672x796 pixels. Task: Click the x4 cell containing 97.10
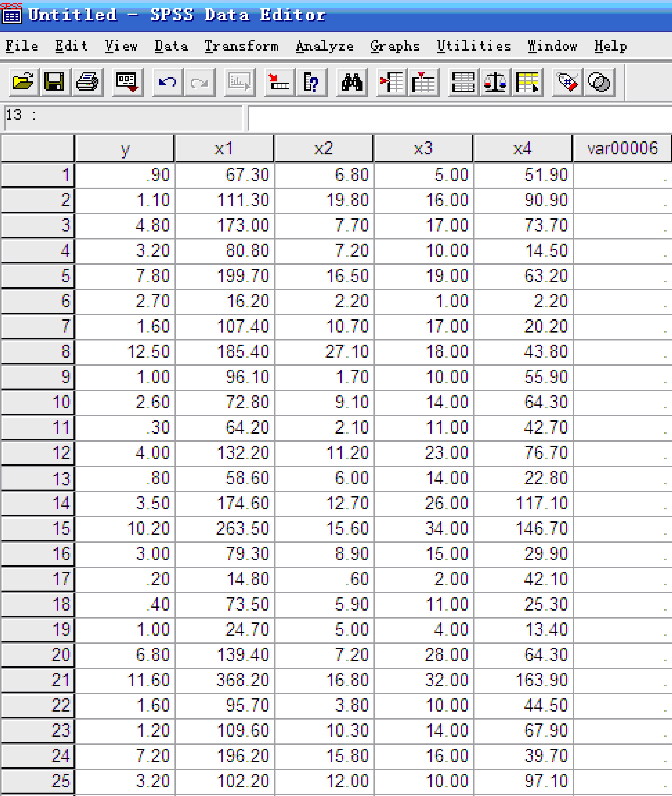pos(523,781)
